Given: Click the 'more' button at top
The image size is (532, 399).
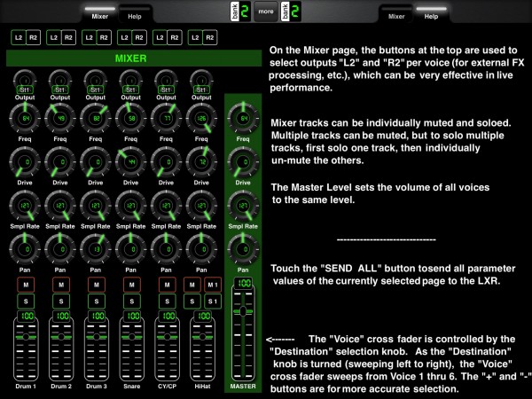Looking at the screenshot, I should [x=266, y=12].
